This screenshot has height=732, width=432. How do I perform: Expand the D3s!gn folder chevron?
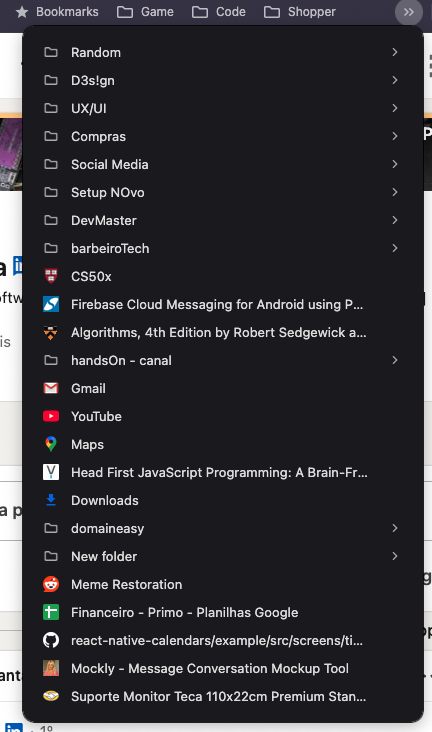(x=395, y=80)
